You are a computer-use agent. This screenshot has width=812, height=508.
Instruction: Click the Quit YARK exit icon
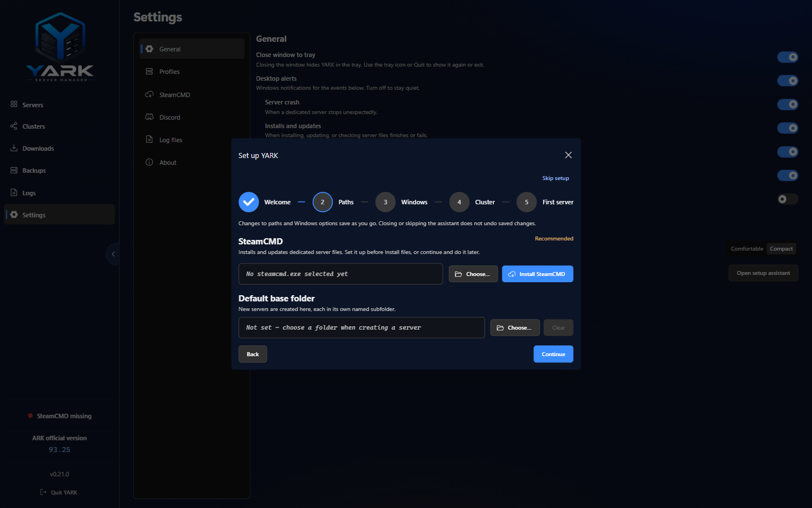[43, 492]
